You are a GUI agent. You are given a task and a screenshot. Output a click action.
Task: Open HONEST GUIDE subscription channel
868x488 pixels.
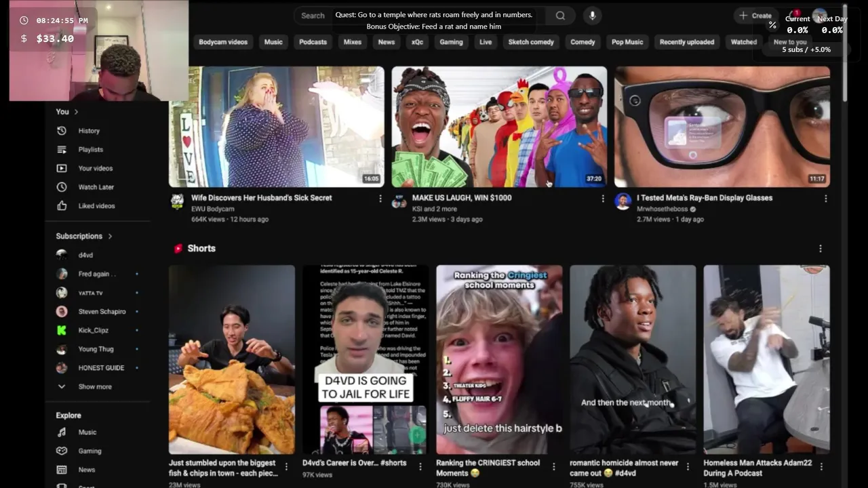(101, 368)
